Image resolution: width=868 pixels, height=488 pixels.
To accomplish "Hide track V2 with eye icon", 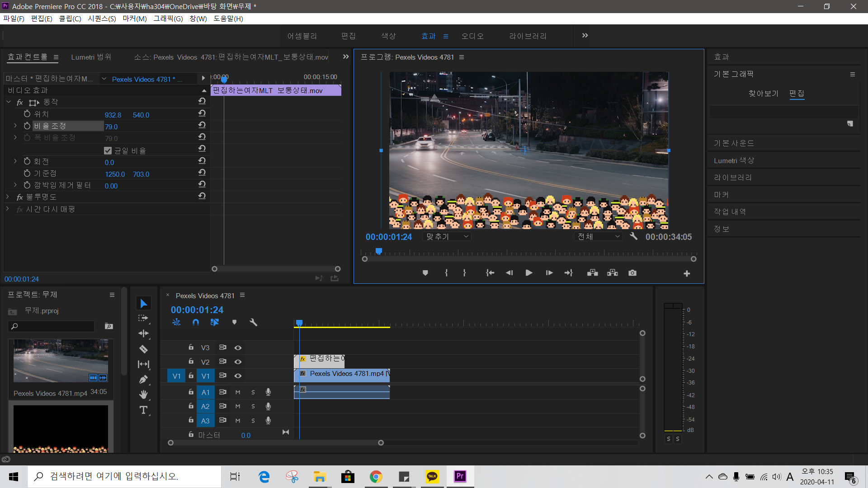I will coord(238,362).
